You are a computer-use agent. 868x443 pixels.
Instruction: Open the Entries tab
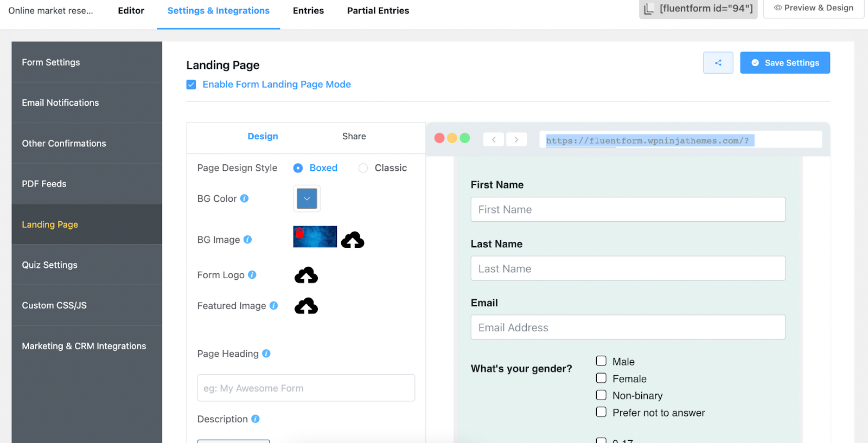click(308, 11)
